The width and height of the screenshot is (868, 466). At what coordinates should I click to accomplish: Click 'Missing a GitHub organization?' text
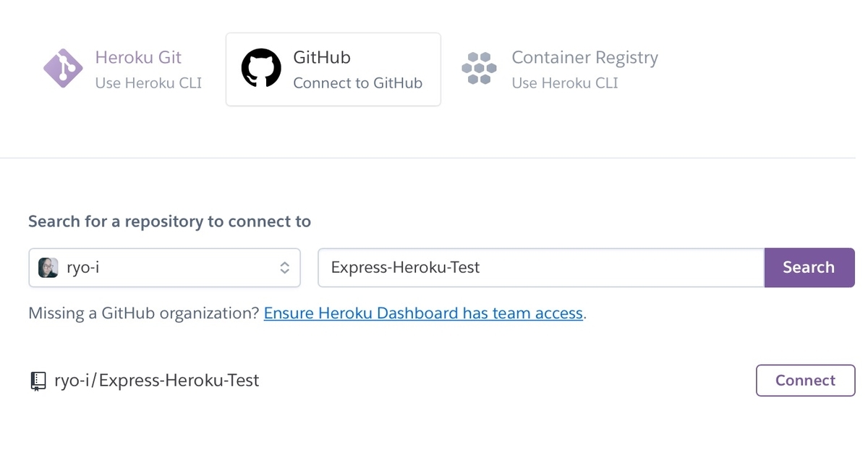(x=144, y=313)
